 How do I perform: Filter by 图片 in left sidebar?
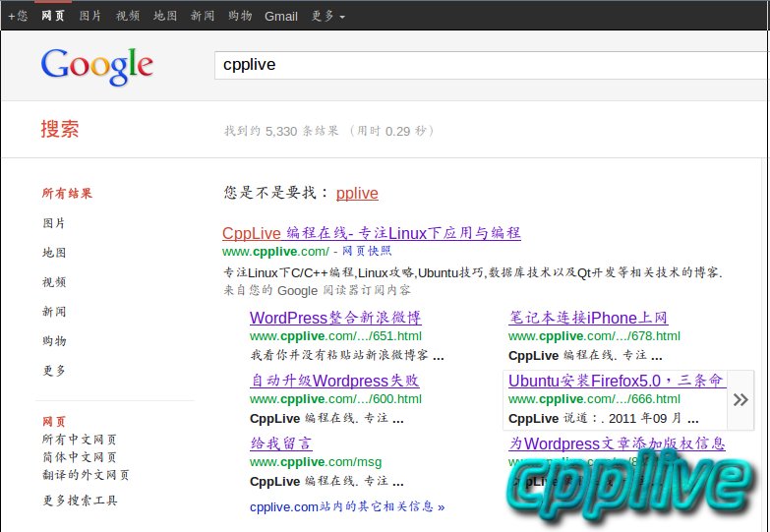(x=54, y=223)
